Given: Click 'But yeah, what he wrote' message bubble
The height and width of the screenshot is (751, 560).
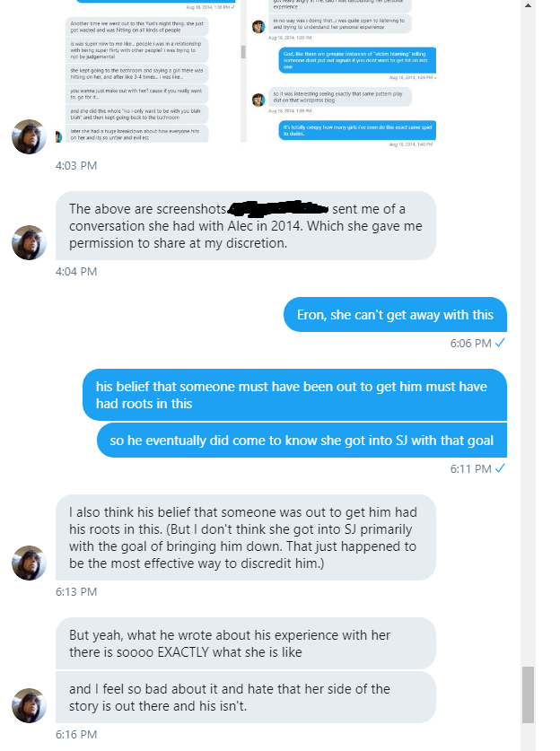Looking at the screenshot, I should [246, 643].
